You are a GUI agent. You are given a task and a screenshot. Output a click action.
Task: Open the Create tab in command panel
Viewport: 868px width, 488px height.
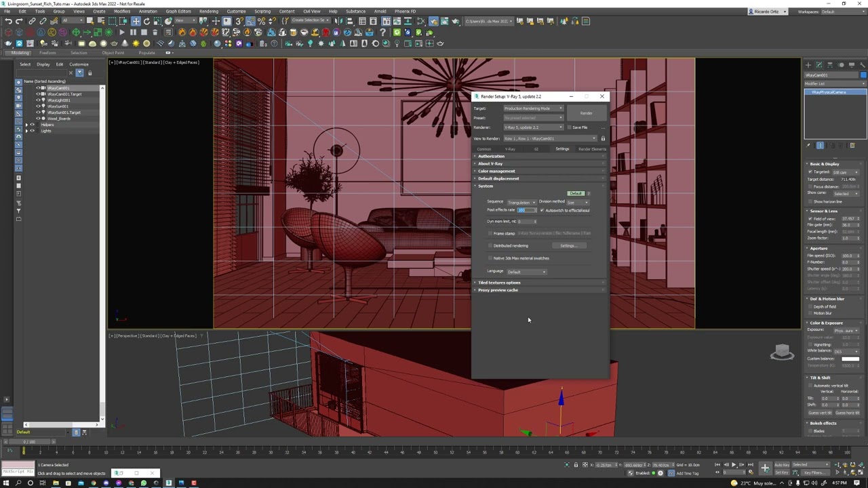(x=808, y=64)
